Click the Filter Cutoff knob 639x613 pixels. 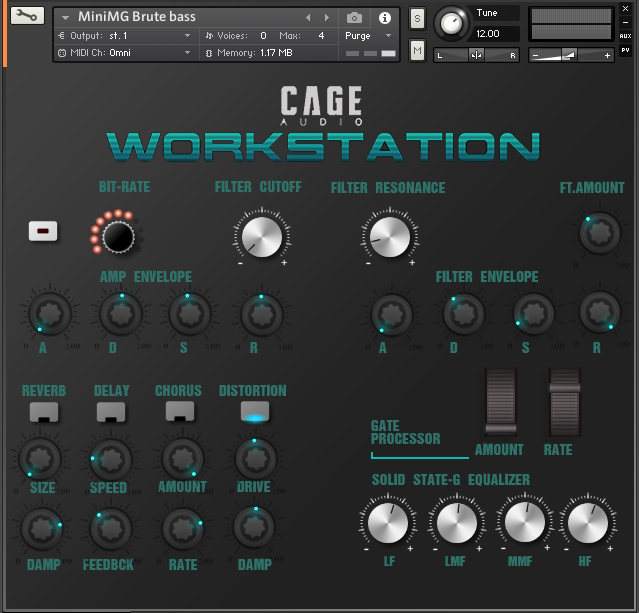262,237
